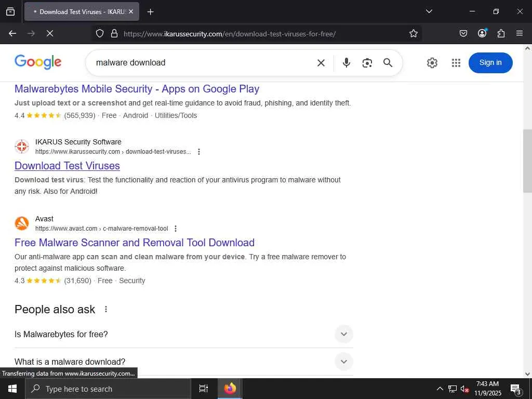This screenshot has width=532, height=399.
Task: Open Task View on the taskbar
Action: pos(203,389)
